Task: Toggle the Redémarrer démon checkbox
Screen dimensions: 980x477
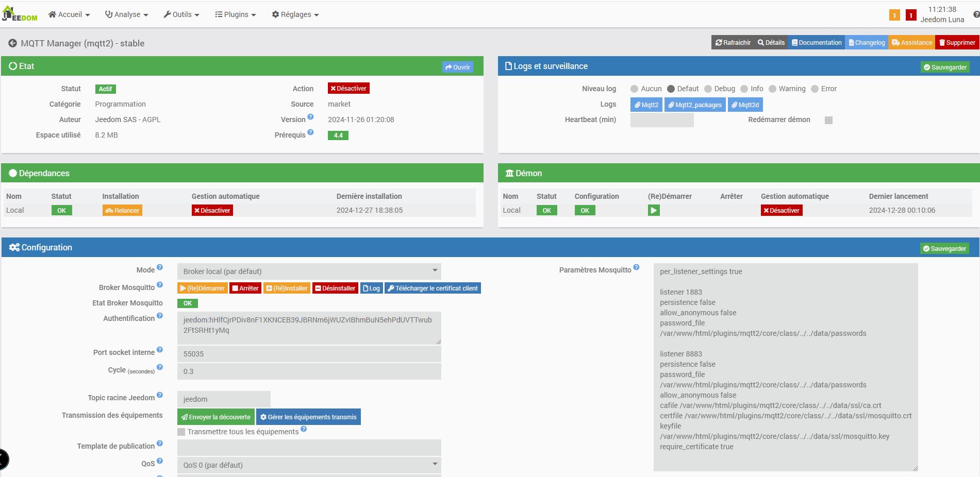Action: pos(828,120)
